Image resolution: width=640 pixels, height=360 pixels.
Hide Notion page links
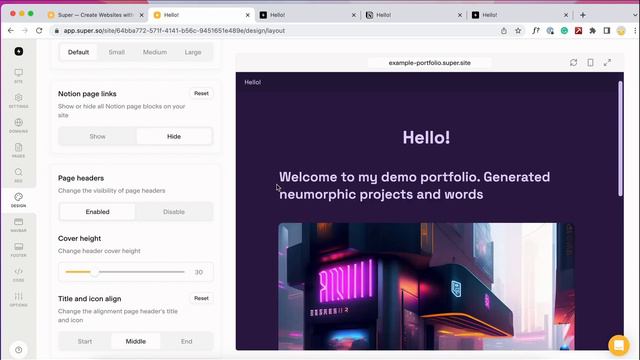174,136
